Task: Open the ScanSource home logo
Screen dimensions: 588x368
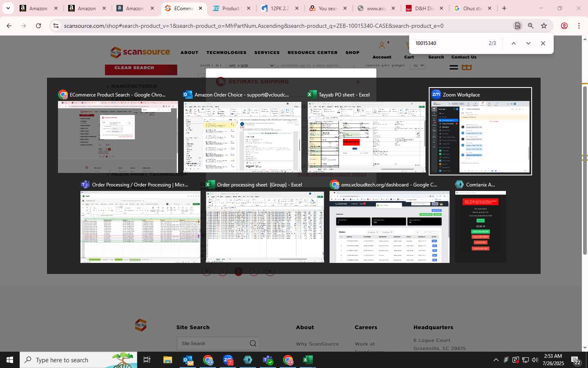Action: (140, 52)
